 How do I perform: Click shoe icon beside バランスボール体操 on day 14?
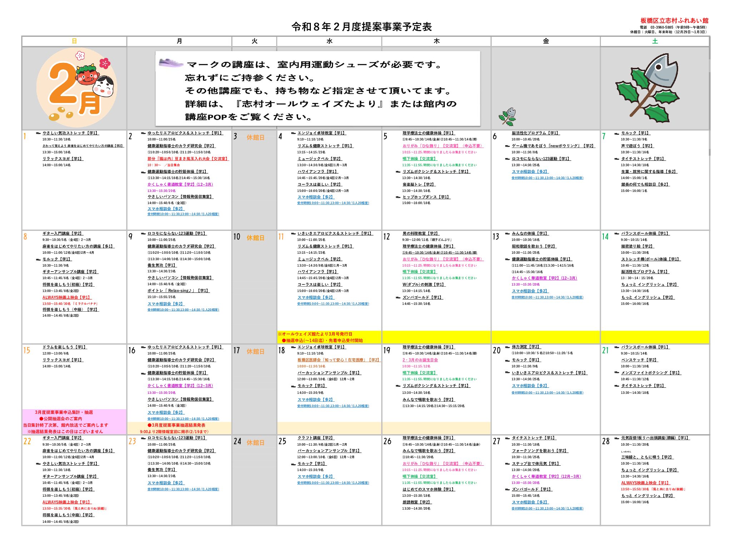(x=617, y=234)
